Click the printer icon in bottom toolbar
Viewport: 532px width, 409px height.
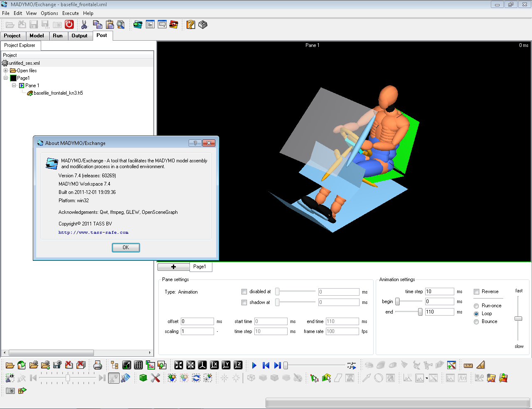tap(98, 365)
